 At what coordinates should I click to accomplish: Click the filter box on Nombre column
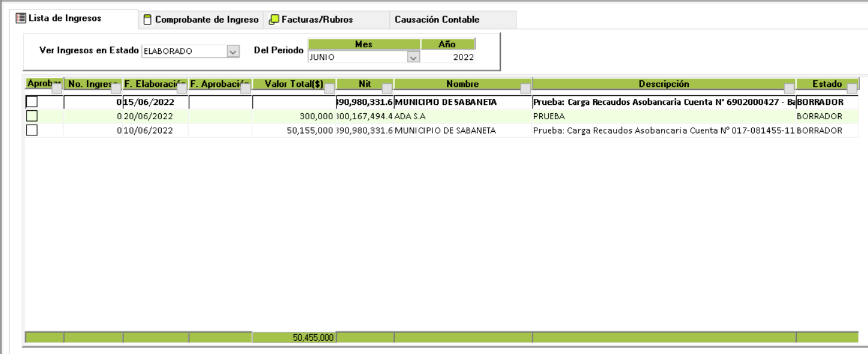click(525, 89)
